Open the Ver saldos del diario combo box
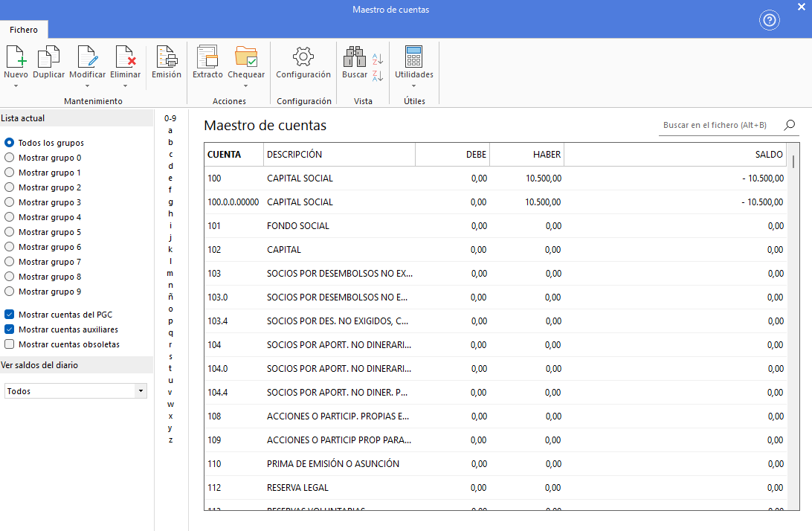The width and height of the screenshot is (812, 531). (76, 390)
